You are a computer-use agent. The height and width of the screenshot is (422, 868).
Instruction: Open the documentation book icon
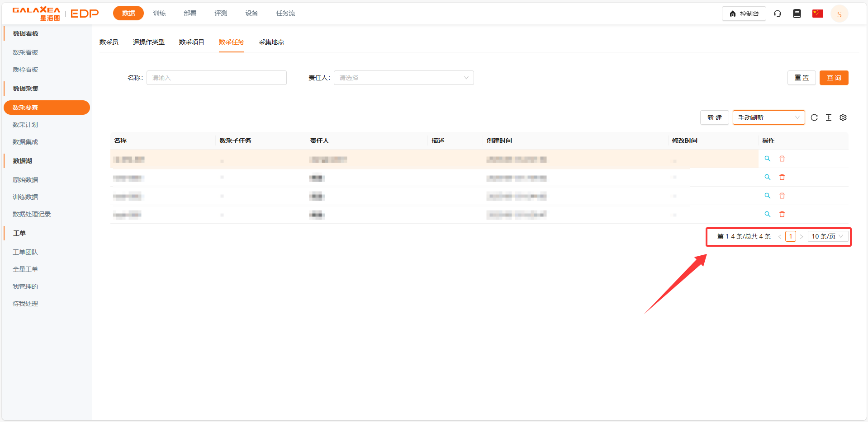pyautogui.click(x=797, y=14)
